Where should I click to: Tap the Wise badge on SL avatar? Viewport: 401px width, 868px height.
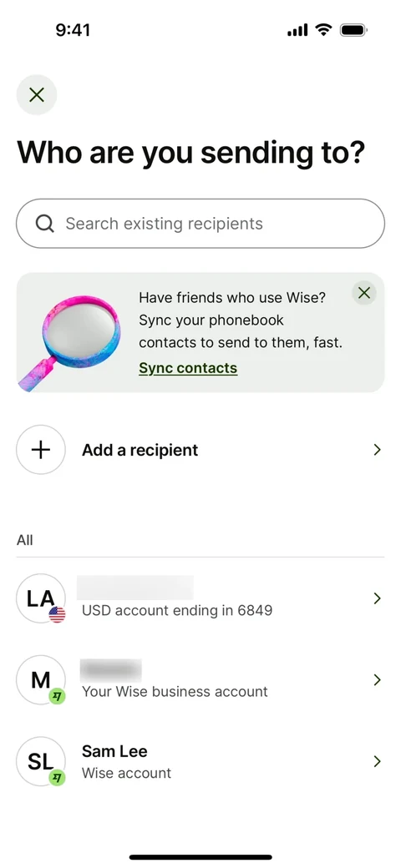(57, 778)
